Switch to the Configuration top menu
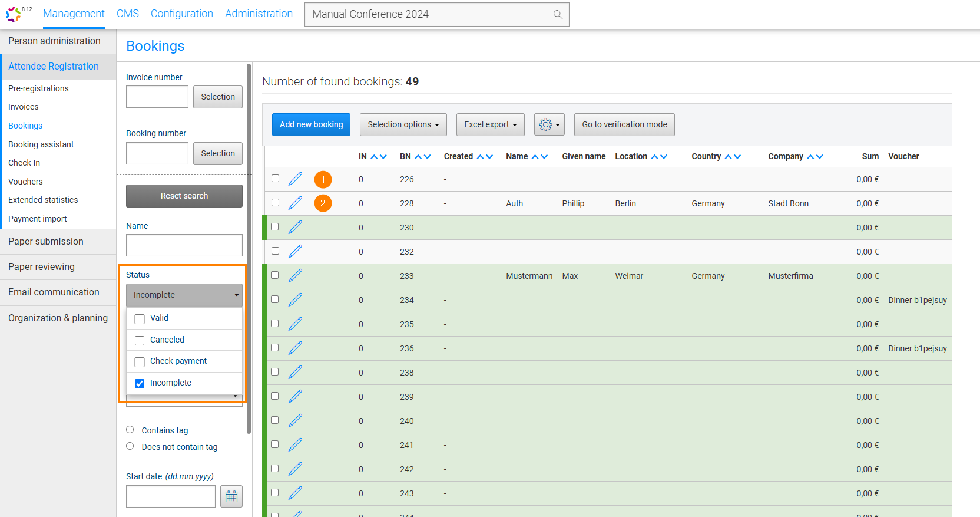980x517 pixels. tap(181, 14)
